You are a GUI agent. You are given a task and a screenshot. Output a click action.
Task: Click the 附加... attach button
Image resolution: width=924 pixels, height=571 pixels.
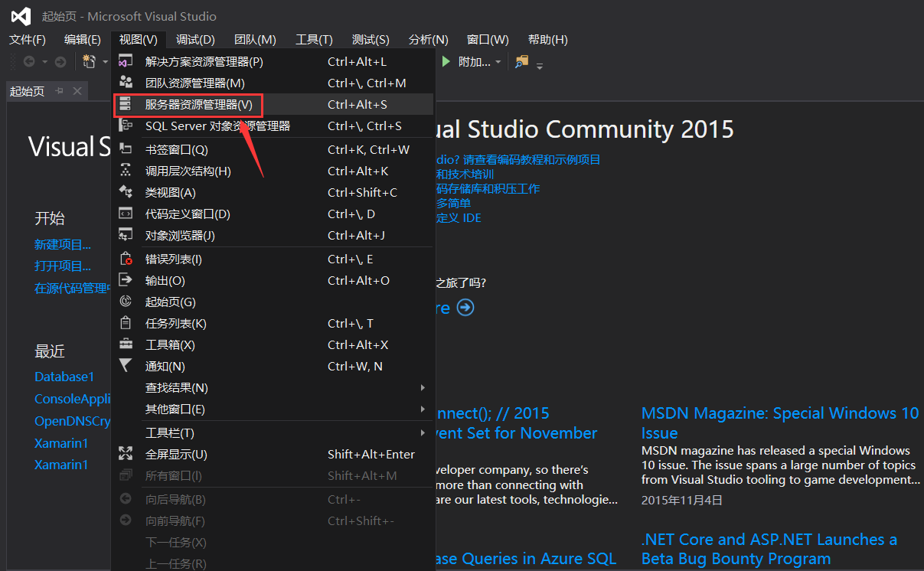pyautogui.click(x=475, y=61)
